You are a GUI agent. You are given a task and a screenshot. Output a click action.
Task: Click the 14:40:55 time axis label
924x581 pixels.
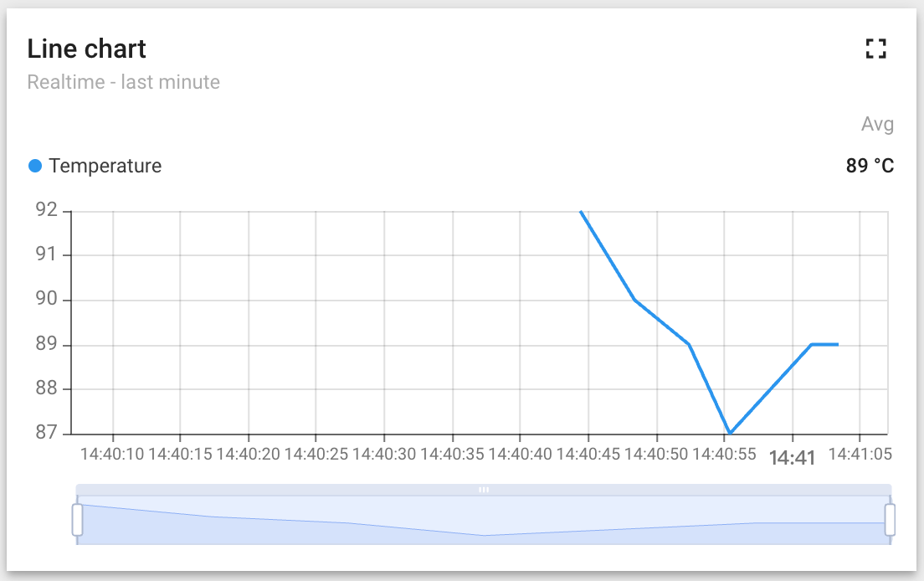[x=725, y=455]
